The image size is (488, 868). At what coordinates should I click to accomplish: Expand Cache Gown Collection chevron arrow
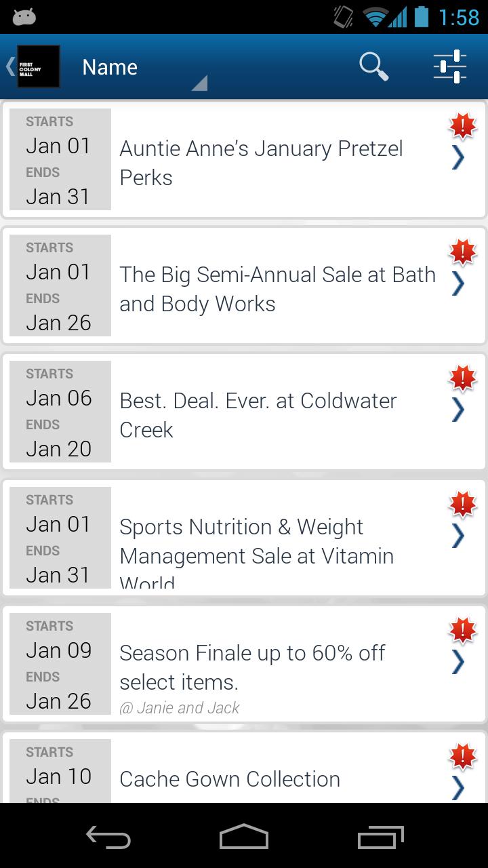[x=459, y=787]
